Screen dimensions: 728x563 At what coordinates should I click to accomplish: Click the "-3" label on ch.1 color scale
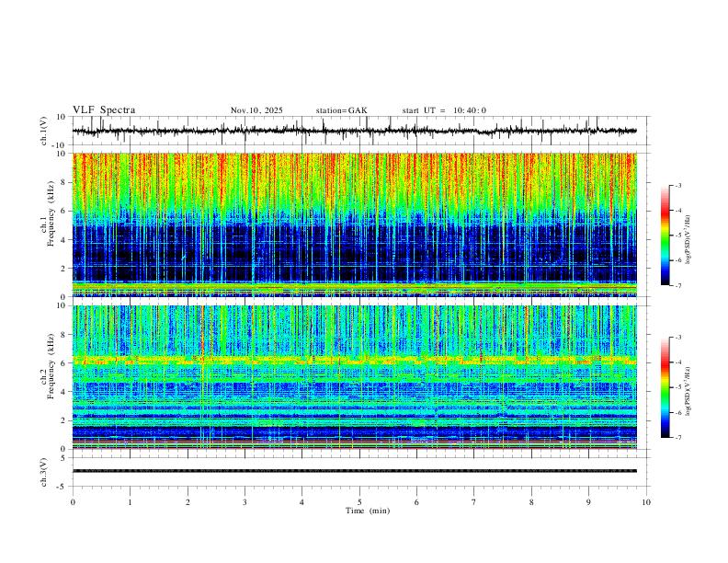click(678, 185)
